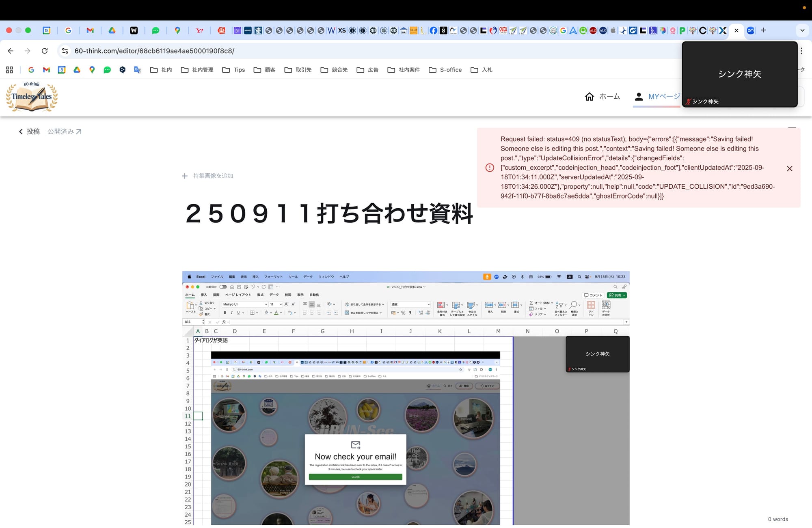Open Google Maps bookmark icon

pos(92,70)
